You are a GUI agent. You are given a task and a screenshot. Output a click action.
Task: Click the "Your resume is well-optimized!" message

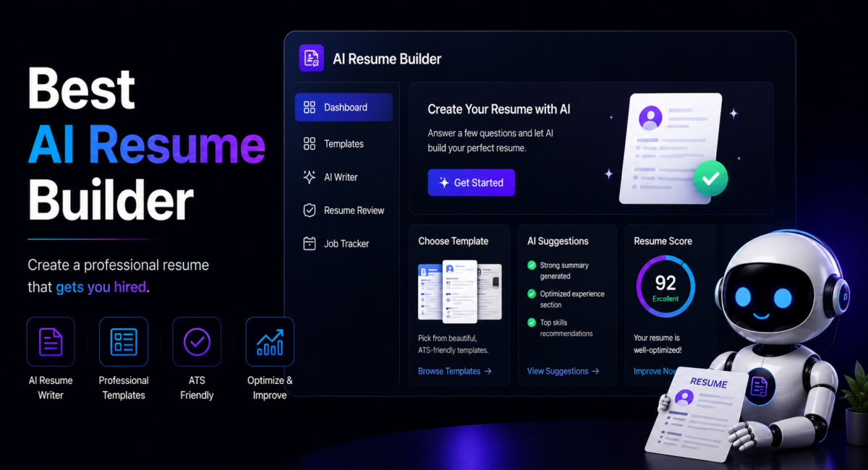(x=658, y=344)
